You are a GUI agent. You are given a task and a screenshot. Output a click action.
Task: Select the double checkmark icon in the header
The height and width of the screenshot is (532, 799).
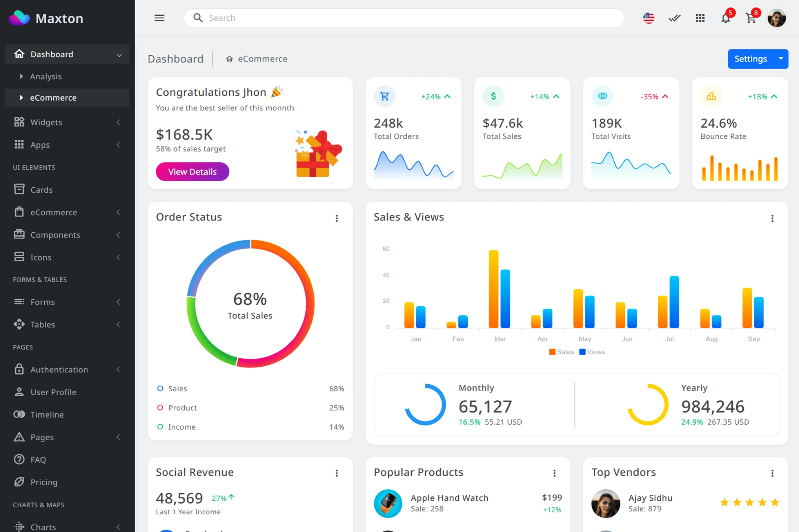[x=674, y=18]
